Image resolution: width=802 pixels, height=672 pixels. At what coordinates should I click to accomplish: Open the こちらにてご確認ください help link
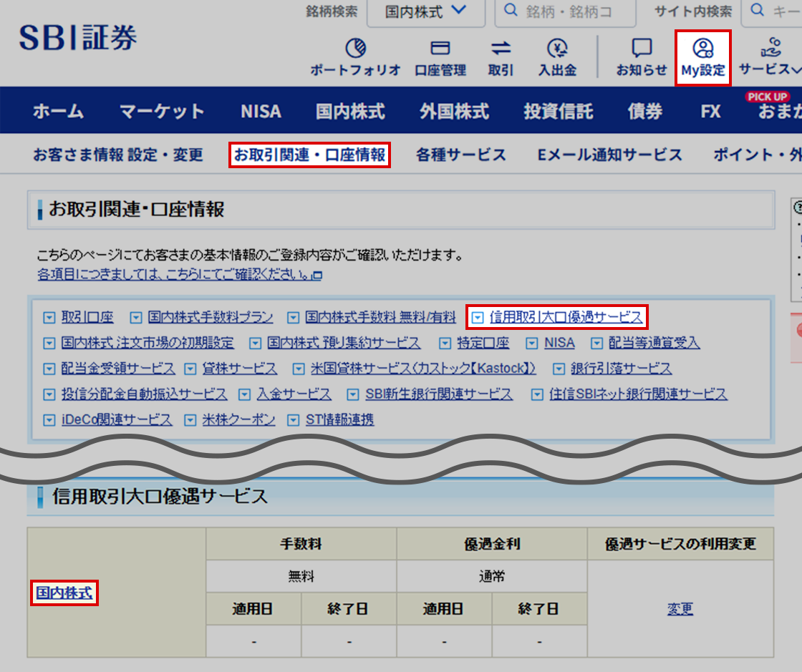click(179, 274)
